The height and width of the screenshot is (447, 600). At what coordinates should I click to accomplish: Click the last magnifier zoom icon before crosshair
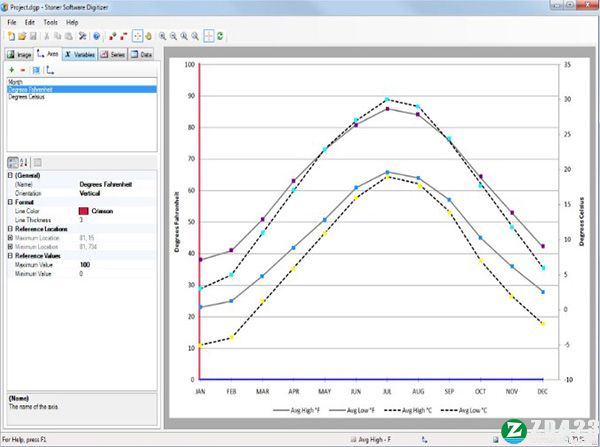(195, 36)
